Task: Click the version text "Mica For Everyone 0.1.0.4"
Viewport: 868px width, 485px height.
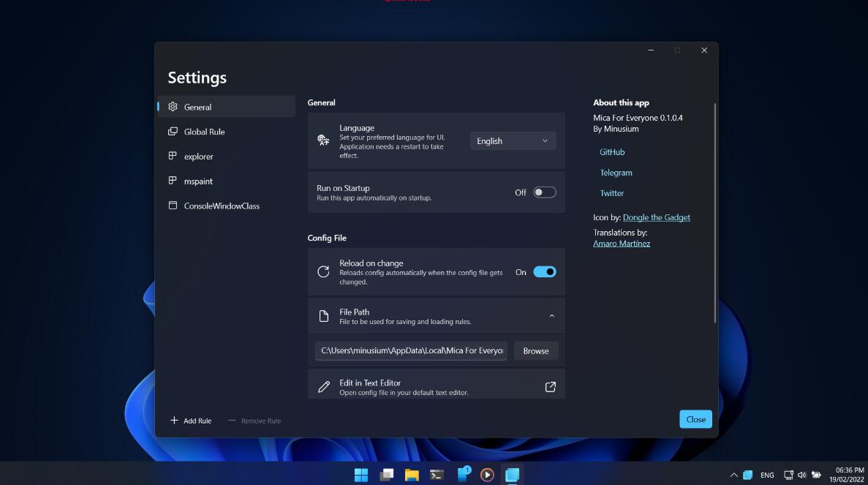Action: 638,118
